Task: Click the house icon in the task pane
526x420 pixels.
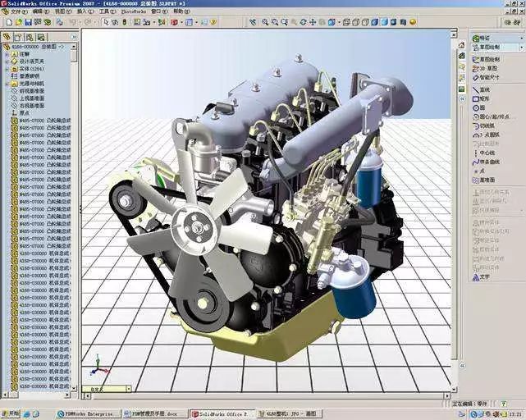Action: 462,45
